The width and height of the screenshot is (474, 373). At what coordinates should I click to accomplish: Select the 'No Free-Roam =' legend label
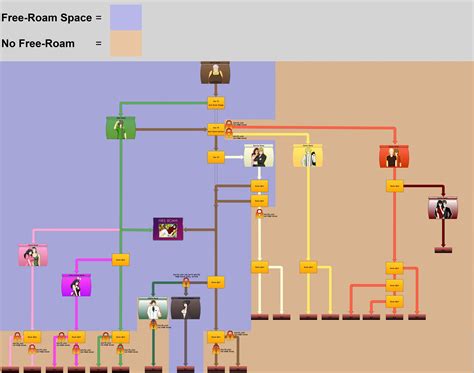point(51,43)
